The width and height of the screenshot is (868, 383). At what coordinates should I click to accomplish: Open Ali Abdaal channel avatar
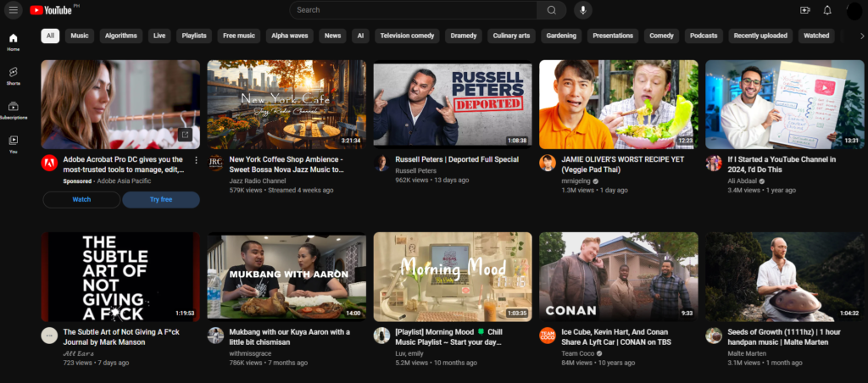(714, 163)
